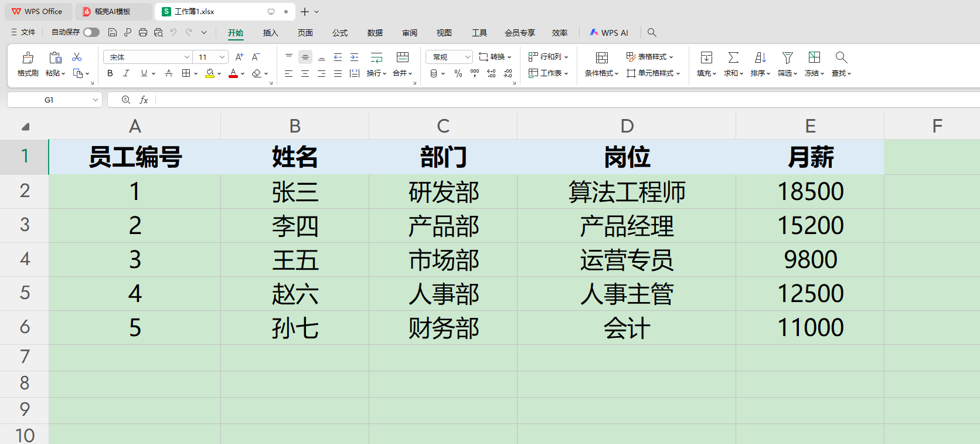
Task: Open the Insert (插入) ribbon tab
Action: [x=270, y=33]
